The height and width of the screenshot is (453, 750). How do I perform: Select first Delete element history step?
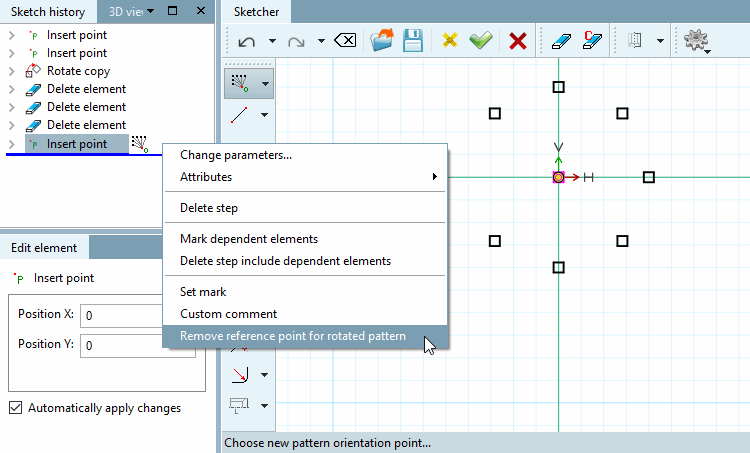coord(86,89)
